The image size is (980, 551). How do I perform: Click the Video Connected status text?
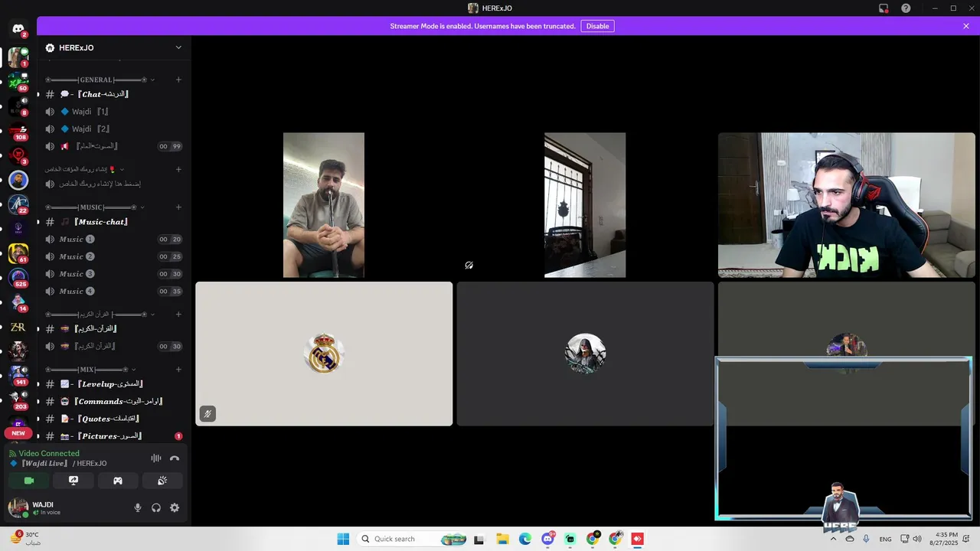[x=49, y=453]
